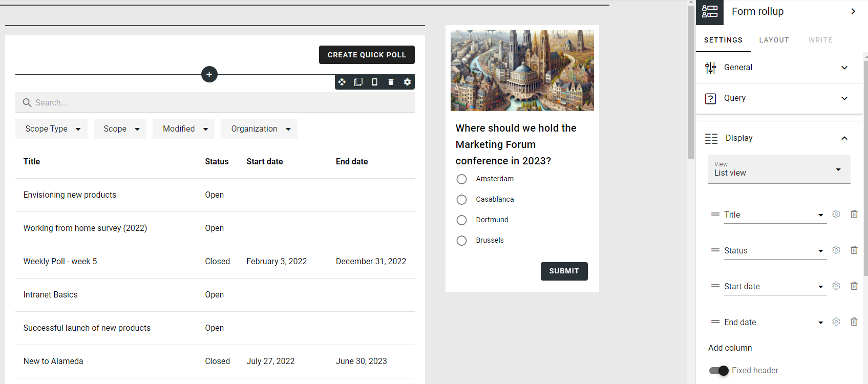Image resolution: width=868 pixels, height=384 pixels.
Task: Delete the Status column
Action: [854, 250]
